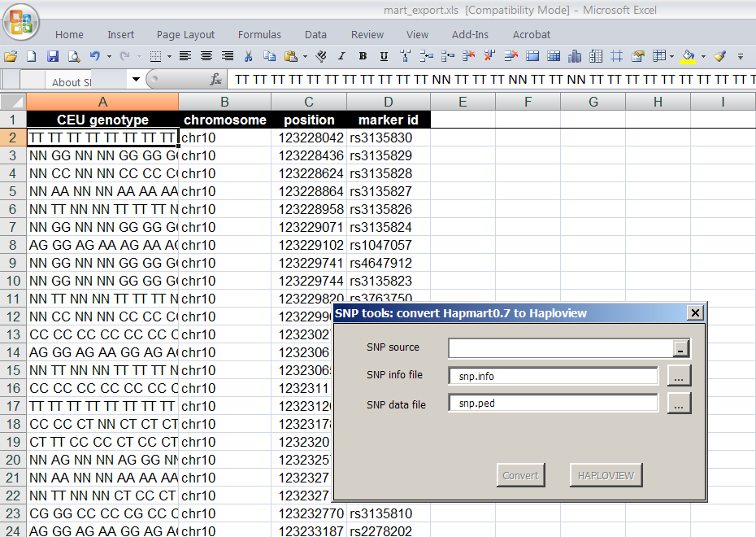The image size is (756, 537).
Task: Create a new blank workbook icon
Action: click(32, 56)
